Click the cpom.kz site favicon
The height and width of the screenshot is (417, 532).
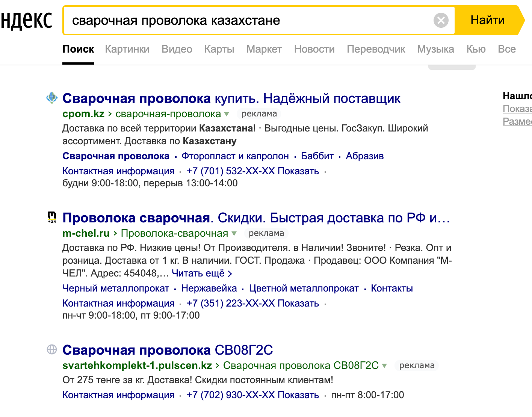click(51, 98)
